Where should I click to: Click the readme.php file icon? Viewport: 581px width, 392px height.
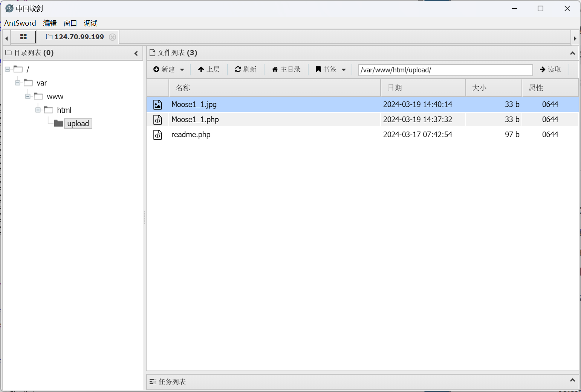157,135
